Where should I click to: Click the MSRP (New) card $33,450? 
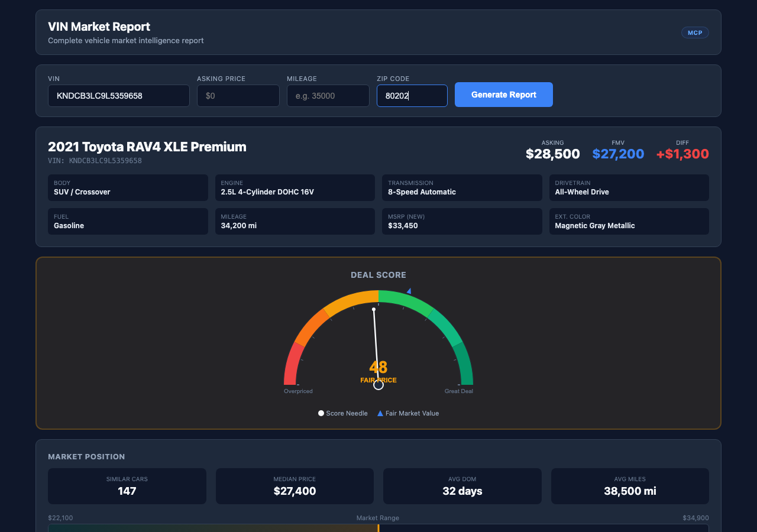462,221
